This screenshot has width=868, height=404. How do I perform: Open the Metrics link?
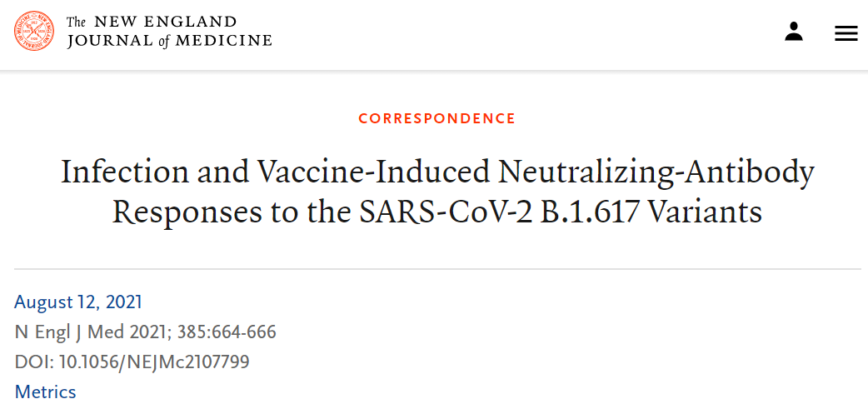coord(46,392)
